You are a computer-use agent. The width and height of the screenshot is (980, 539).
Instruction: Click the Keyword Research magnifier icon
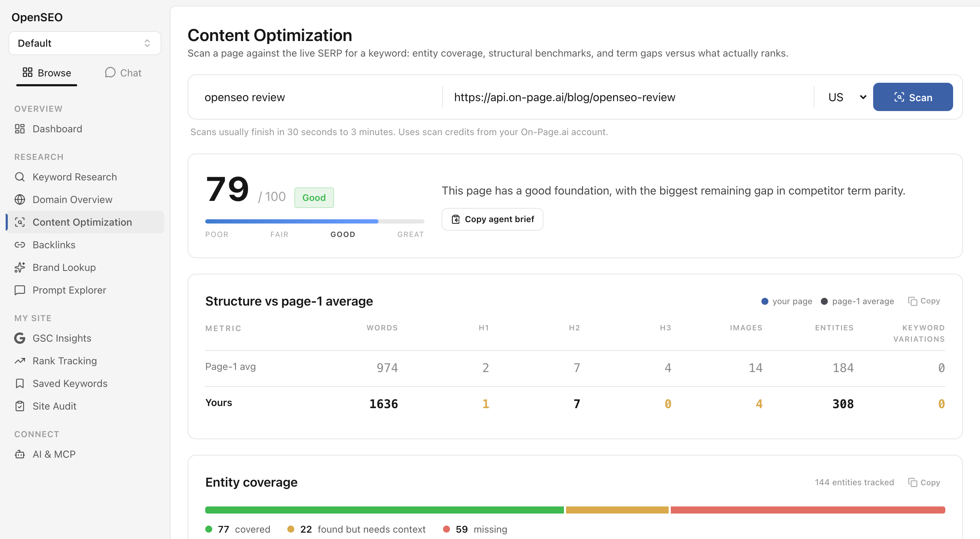[x=20, y=177]
